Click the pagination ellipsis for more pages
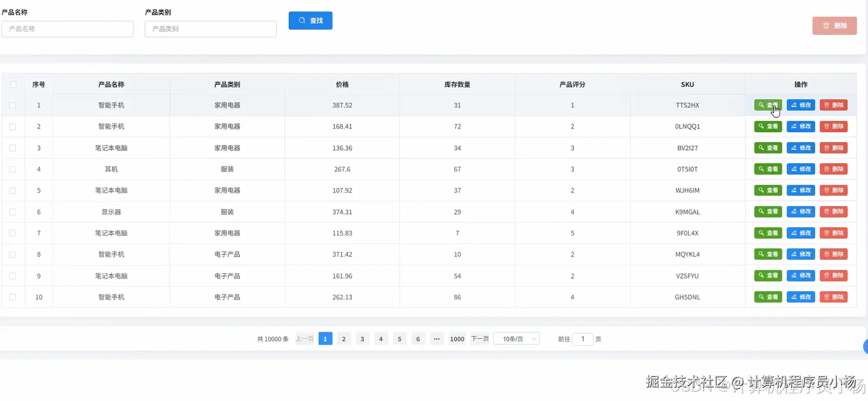The height and width of the screenshot is (401, 868). tap(437, 339)
